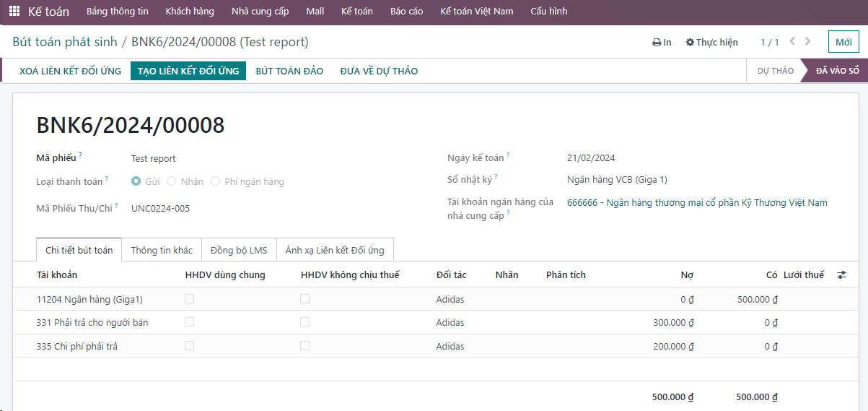Click Adidas partner in 331 row

[450, 322]
